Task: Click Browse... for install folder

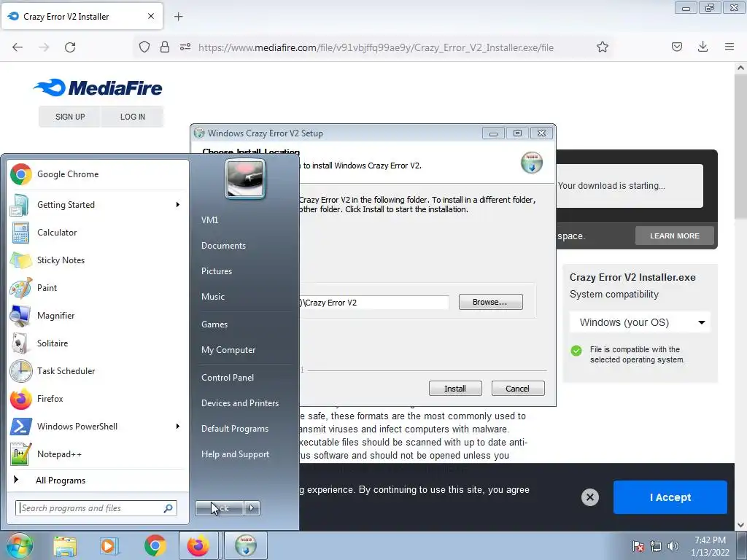Action: tap(491, 302)
